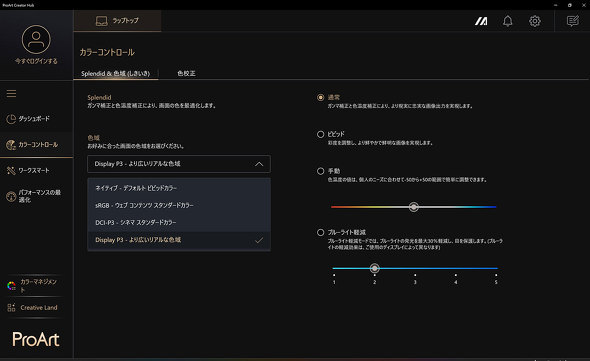Choose ネイティブ - デフォルト ビビッドカラー option
590x361 pixels.
(x=179, y=188)
